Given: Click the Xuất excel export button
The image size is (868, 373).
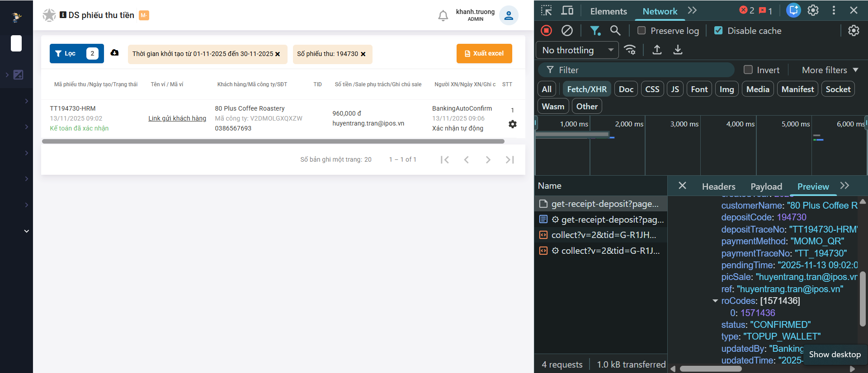Looking at the screenshot, I should point(484,53).
